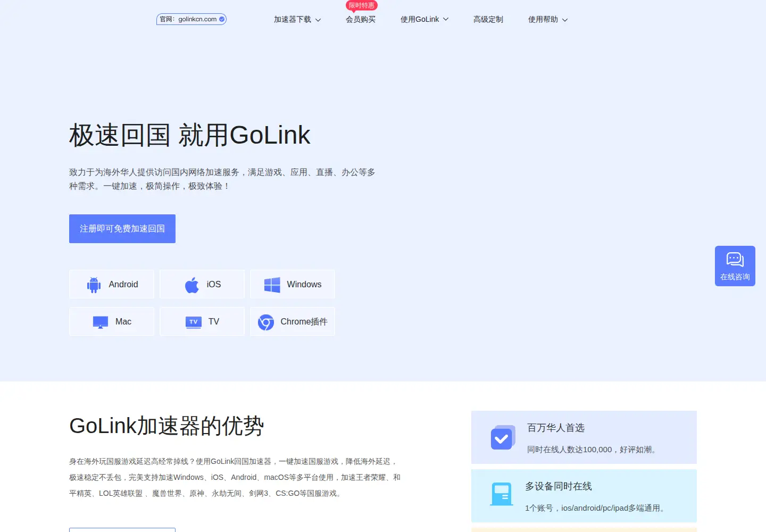
Task: Expand the 使用帮助 dropdown chevron
Action: click(x=565, y=20)
